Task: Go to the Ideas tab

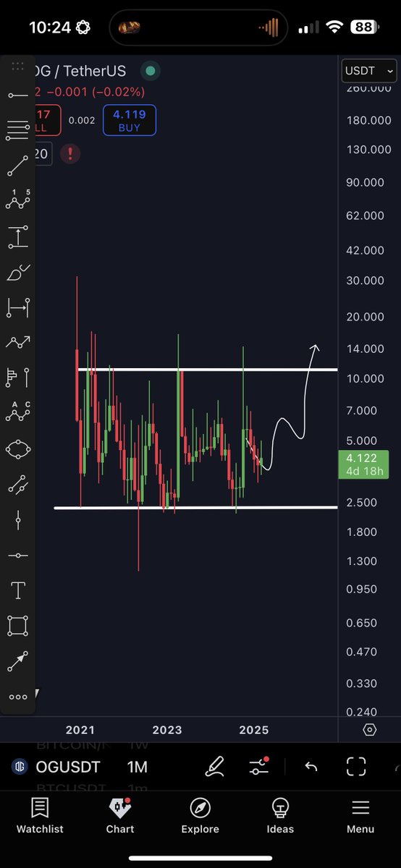Action: point(280,816)
